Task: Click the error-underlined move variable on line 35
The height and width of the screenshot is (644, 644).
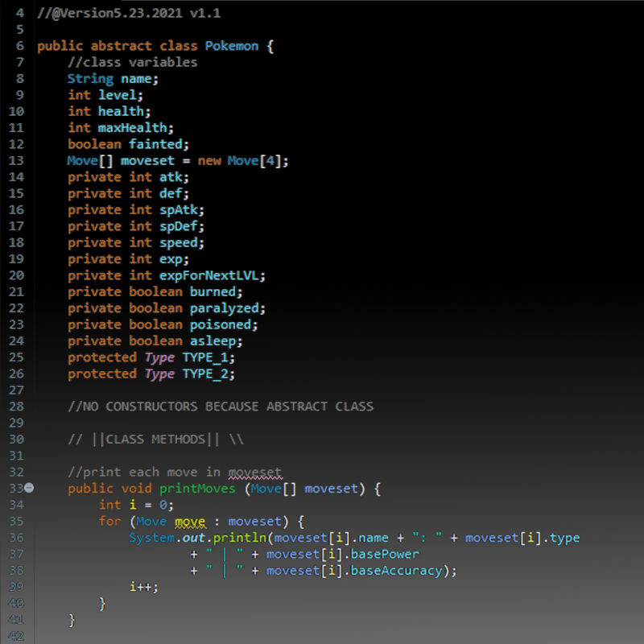Action: [189, 522]
